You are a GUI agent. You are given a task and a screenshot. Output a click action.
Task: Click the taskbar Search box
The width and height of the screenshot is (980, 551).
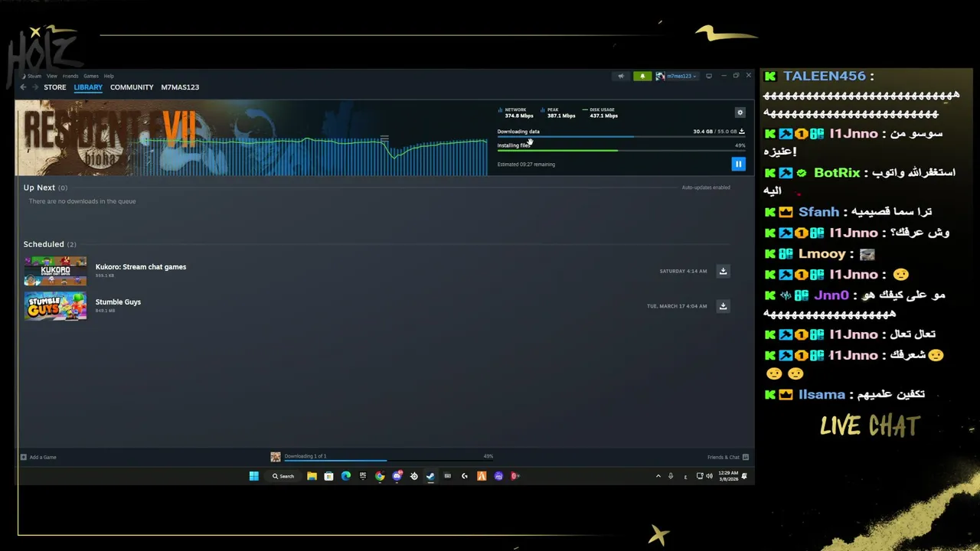(283, 476)
